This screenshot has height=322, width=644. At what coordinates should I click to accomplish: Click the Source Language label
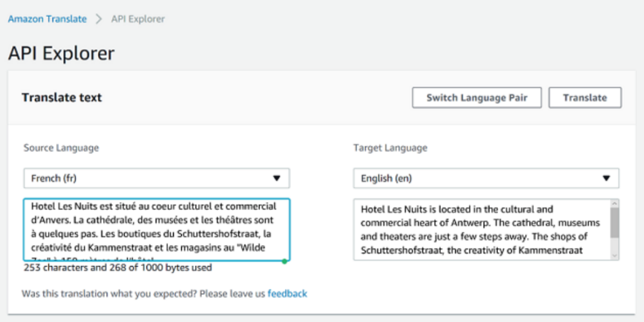[x=61, y=148]
